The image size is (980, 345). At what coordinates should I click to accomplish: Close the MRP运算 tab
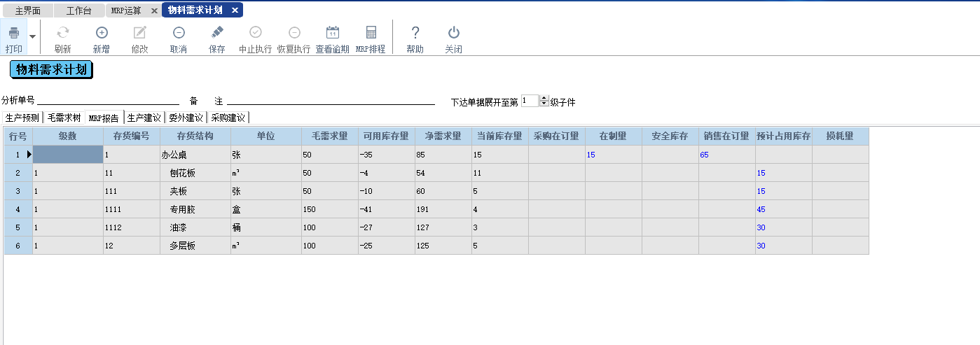[154, 10]
